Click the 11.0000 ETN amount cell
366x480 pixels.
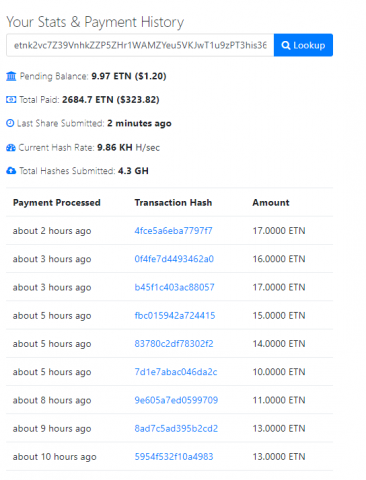[279, 400]
